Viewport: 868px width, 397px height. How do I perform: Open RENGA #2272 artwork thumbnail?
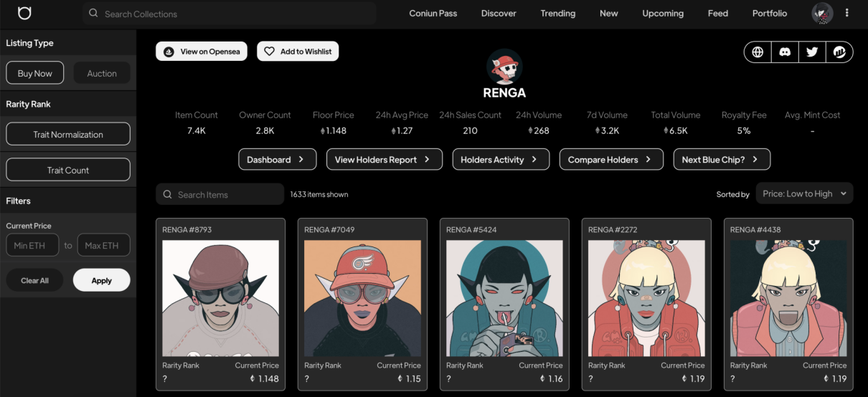tap(646, 298)
